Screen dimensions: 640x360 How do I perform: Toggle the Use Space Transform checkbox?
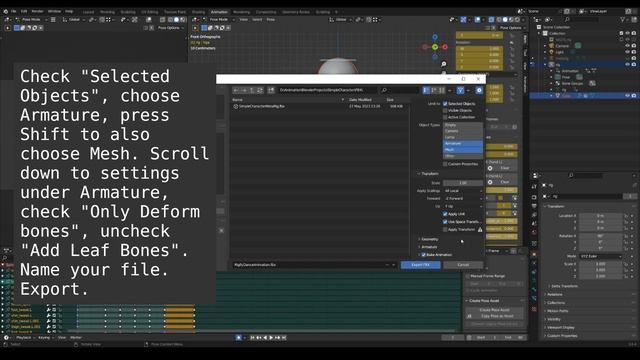click(x=445, y=222)
